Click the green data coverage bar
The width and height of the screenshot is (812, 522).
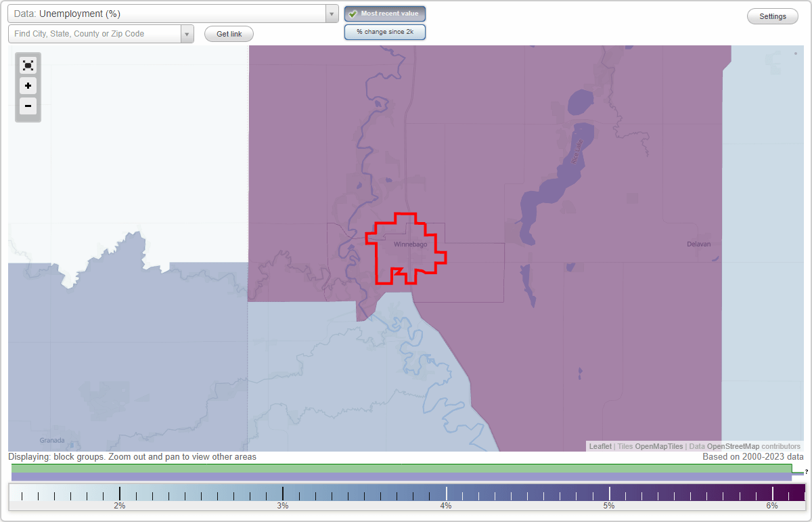tap(401, 469)
